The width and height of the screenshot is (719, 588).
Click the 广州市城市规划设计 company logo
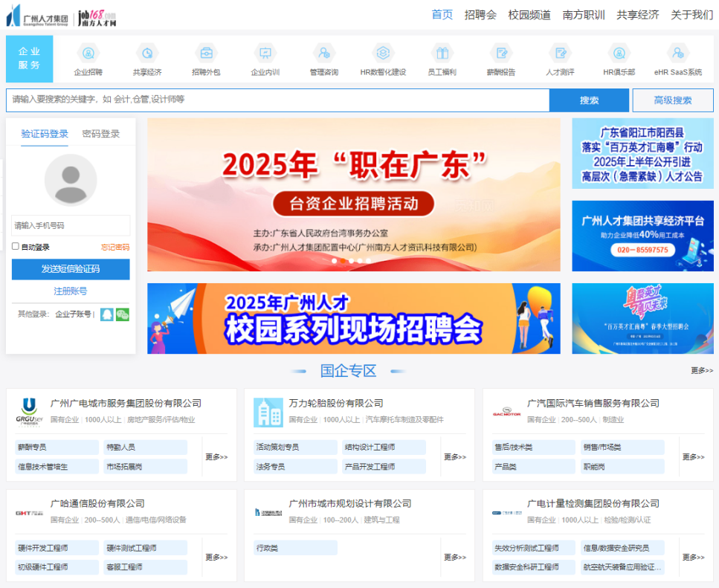268,512
